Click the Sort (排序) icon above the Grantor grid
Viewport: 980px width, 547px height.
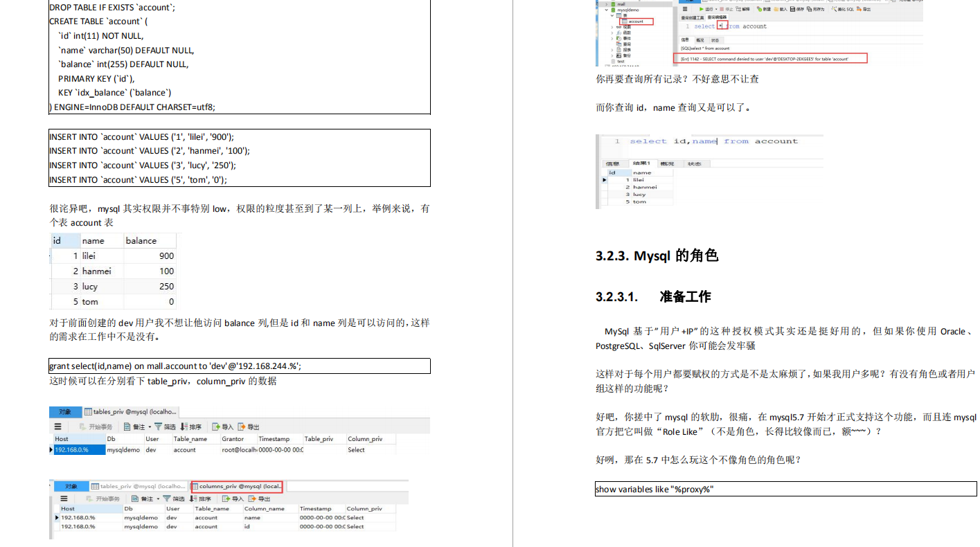click(x=184, y=427)
